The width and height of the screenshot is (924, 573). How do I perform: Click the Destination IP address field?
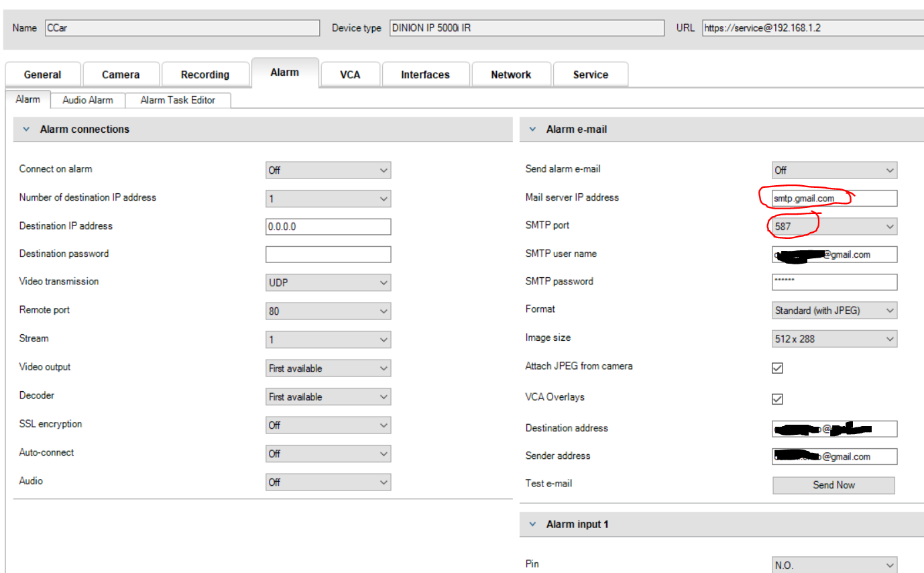[328, 227]
